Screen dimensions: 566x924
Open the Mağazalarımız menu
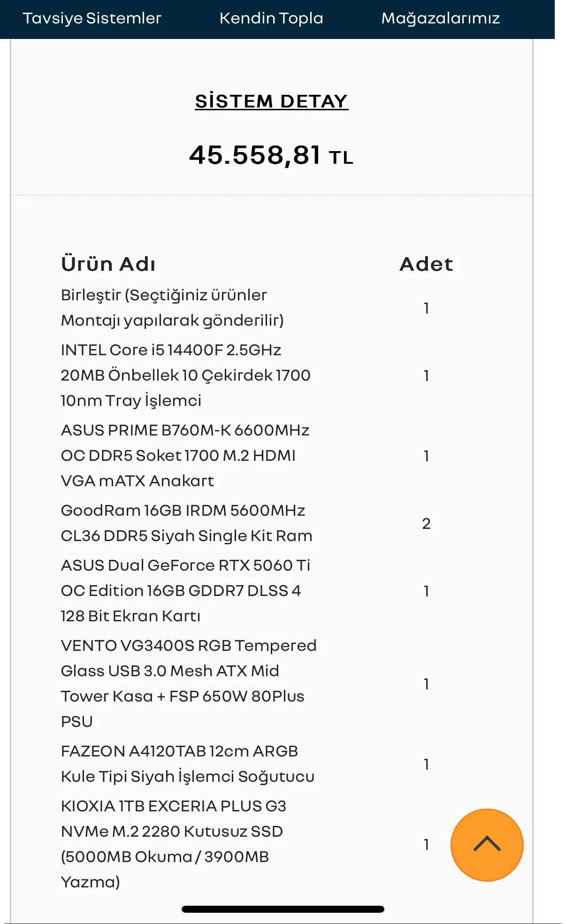tap(440, 18)
